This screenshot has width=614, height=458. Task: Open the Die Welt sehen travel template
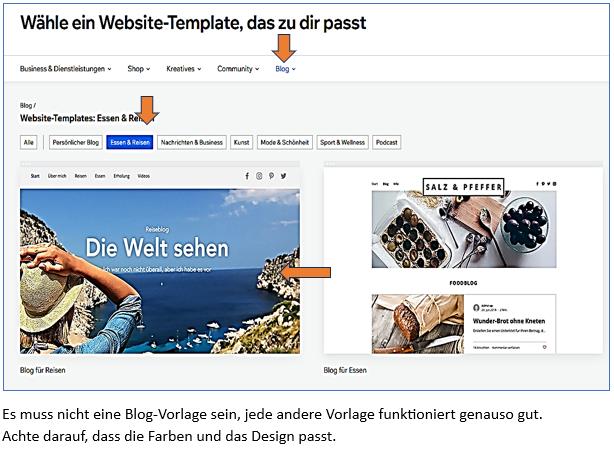pos(160,258)
